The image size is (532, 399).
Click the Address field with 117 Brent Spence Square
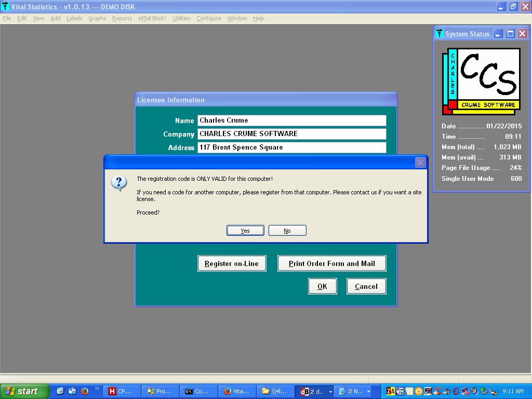pyautogui.click(x=292, y=147)
